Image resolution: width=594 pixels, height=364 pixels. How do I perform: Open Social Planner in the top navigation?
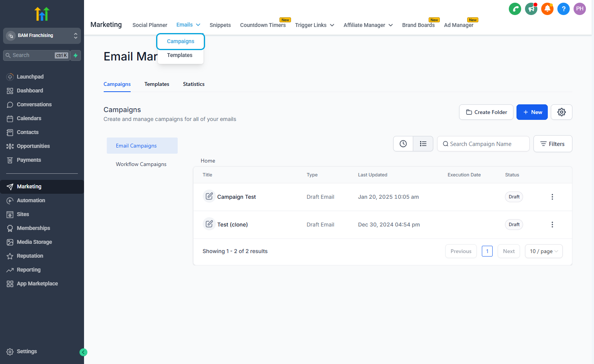150,25
